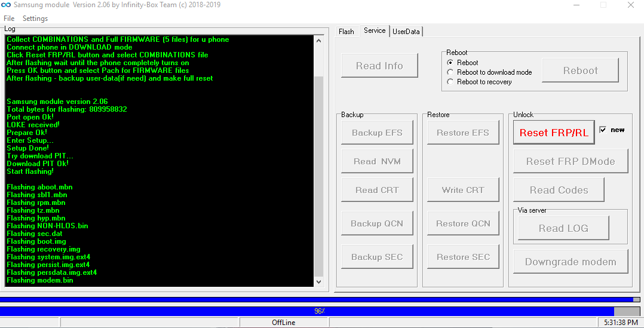The image size is (644, 328).
Task: Click the log scrollbar down arrow
Action: [x=319, y=281]
